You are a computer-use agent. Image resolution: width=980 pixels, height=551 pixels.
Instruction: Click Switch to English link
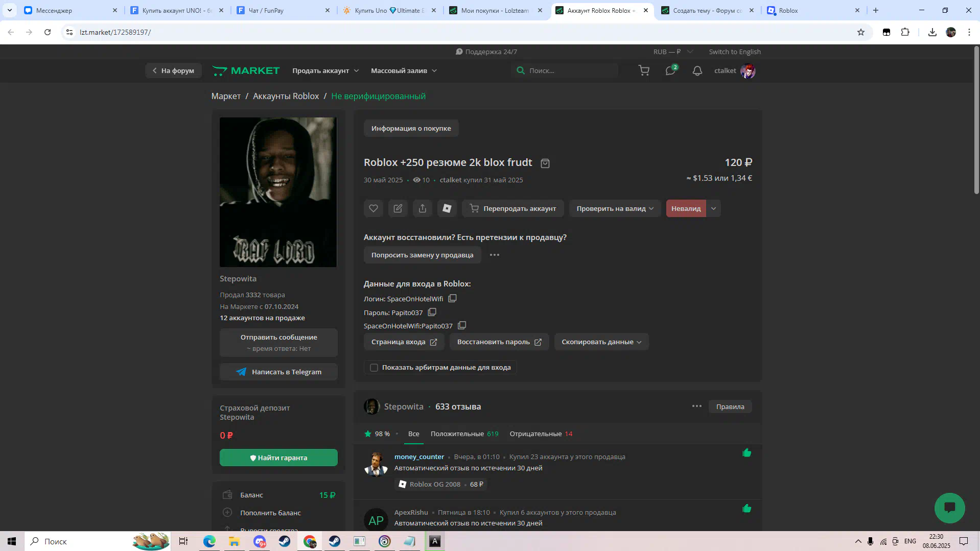click(x=734, y=52)
